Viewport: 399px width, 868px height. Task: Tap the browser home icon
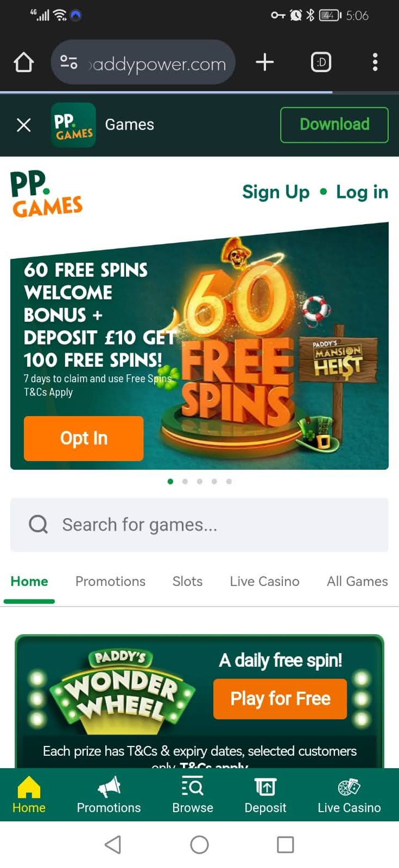point(24,62)
